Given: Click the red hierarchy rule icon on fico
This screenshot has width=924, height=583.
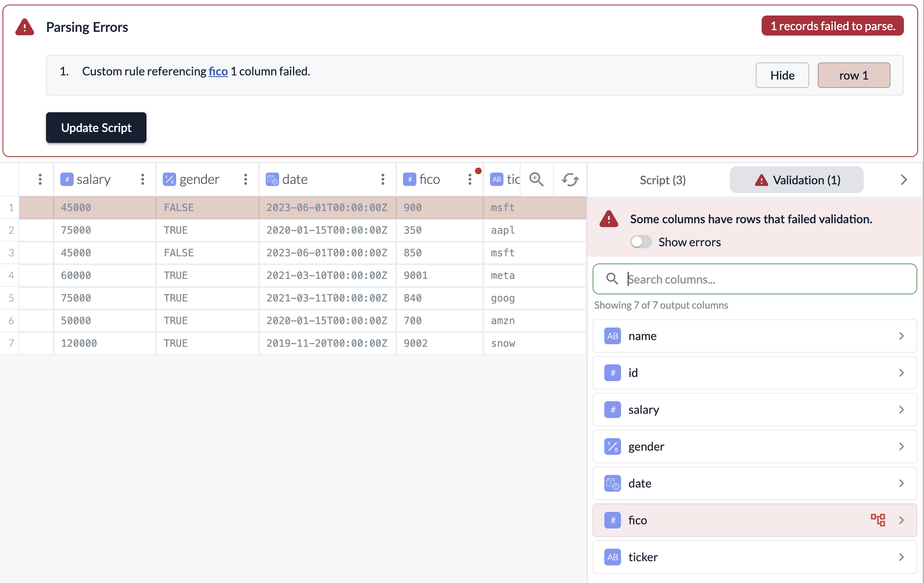Looking at the screenshot, I should coord(878,520).
